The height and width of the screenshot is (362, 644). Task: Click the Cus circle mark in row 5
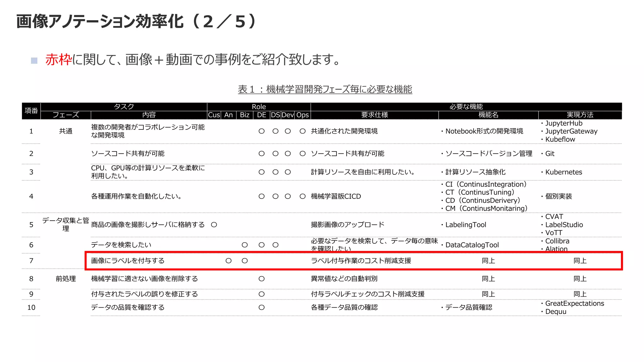(214, 225)
